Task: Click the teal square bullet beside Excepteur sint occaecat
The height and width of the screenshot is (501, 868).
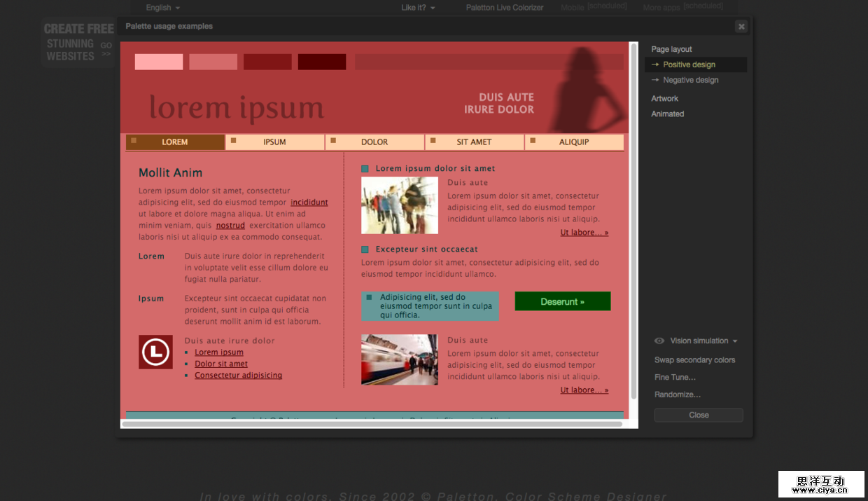Action: coord(365,249)
